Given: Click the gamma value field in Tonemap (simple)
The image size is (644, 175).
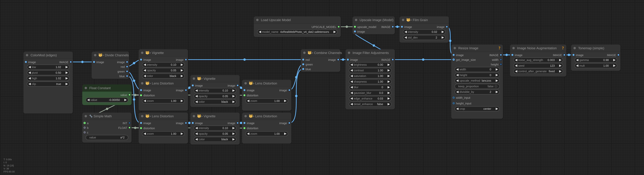Looking at the screenshot, I should (x=596, y=60).
